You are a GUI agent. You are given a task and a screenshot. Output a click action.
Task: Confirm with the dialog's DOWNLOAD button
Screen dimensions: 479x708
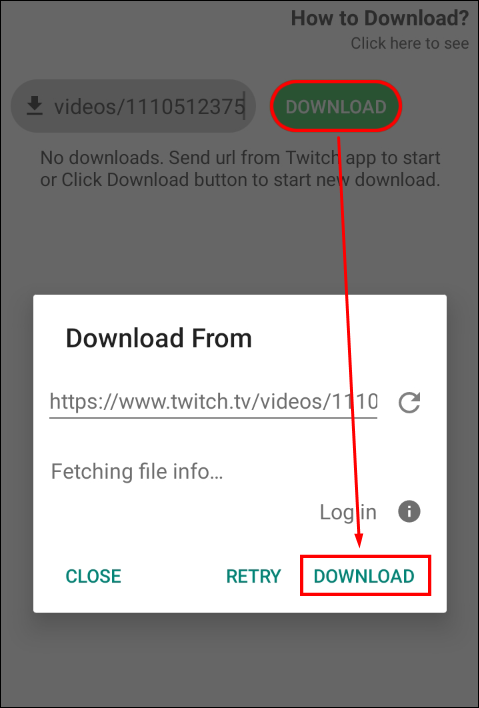364,576
